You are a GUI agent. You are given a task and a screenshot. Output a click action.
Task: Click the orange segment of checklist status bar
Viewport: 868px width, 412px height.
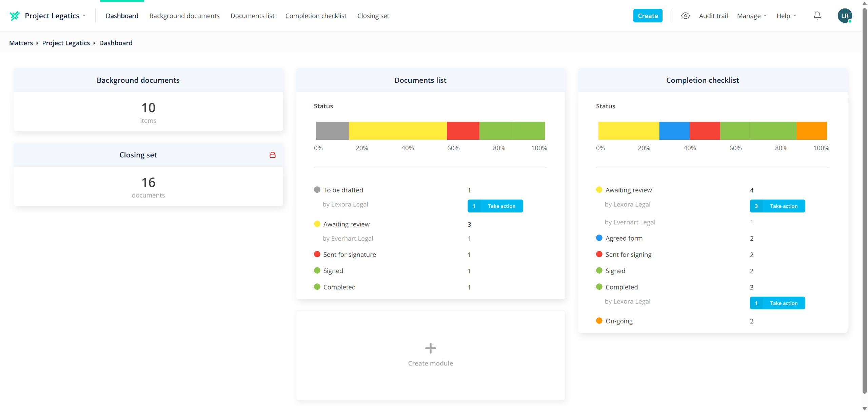click(811, 131)
